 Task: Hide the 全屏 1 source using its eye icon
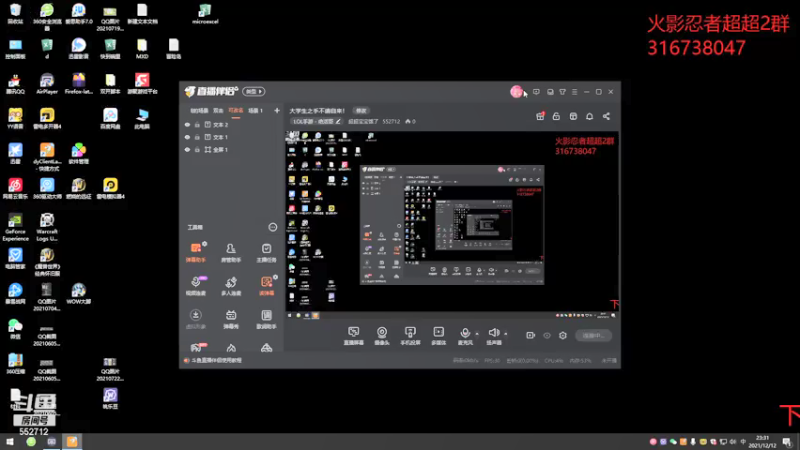click(x=187, y=149)
